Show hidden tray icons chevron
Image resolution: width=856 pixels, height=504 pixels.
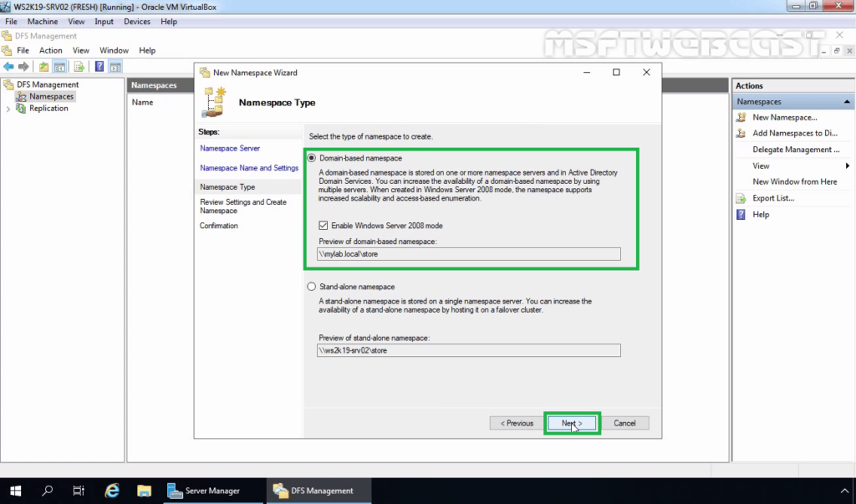coord(844,491)
